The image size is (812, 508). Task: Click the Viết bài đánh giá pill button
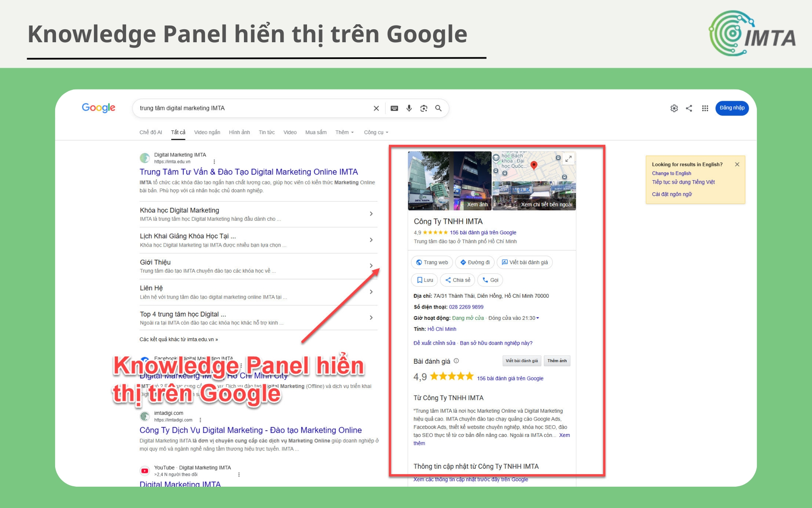pyautogui.click(x=525, y=263)
